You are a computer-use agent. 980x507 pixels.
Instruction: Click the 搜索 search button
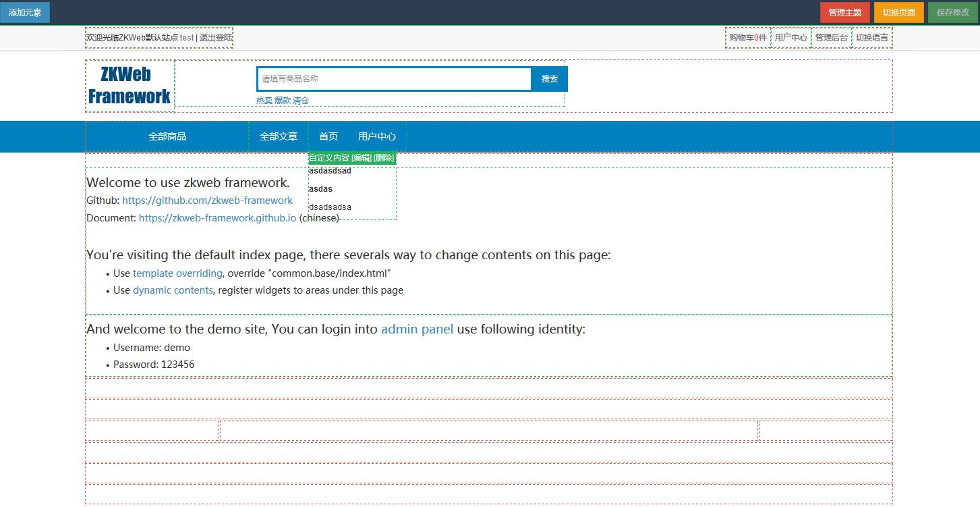tap(550, 79)
